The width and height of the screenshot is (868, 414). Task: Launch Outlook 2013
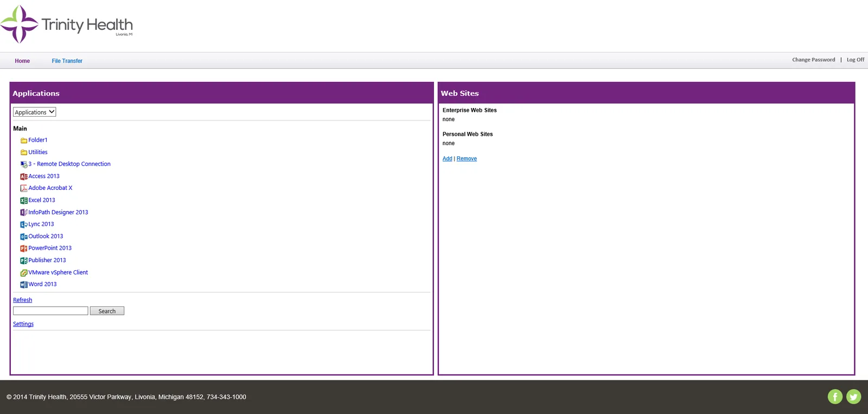pos(46,237)
